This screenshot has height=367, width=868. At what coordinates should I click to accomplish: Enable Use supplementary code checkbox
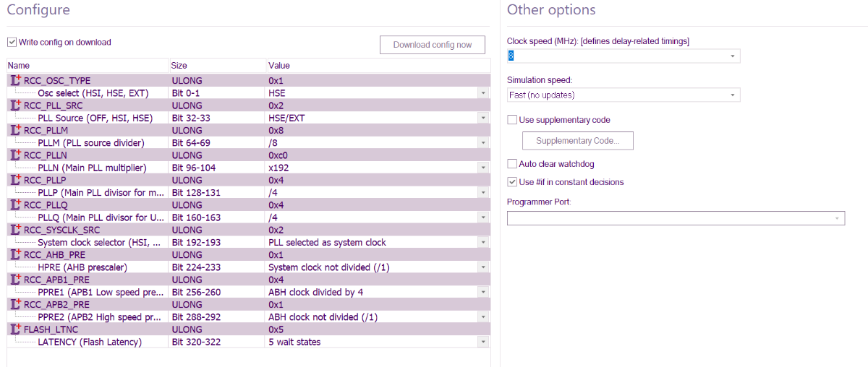coord(512,120)
